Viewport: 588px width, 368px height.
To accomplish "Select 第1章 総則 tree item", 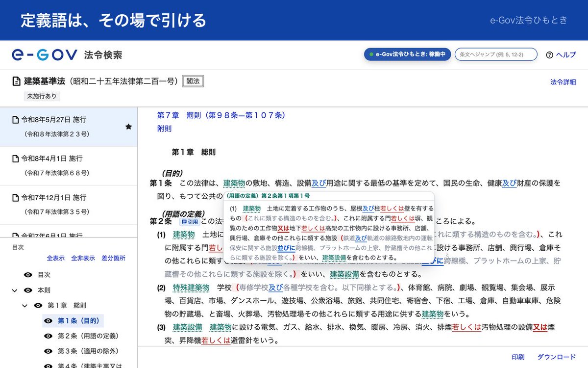I will coord(67,305).
